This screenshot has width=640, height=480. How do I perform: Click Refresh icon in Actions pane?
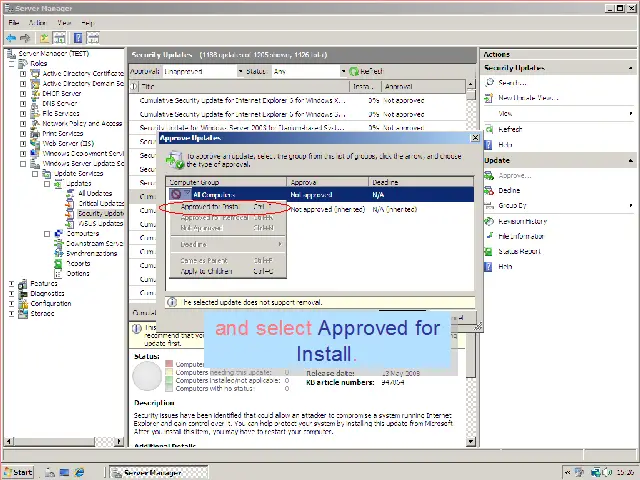click(x=489, y=129)
